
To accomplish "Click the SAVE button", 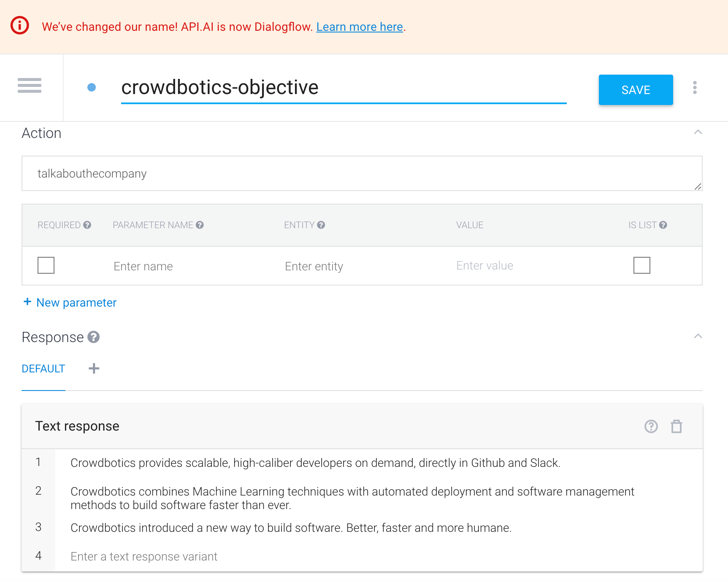I will pos(636,90).
